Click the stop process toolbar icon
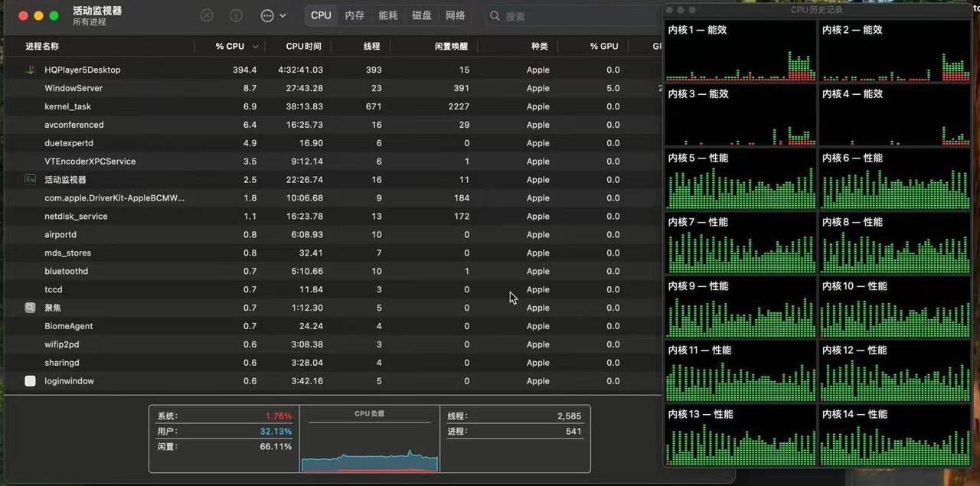This screenshot has height=486, width=980. point(207,15)
